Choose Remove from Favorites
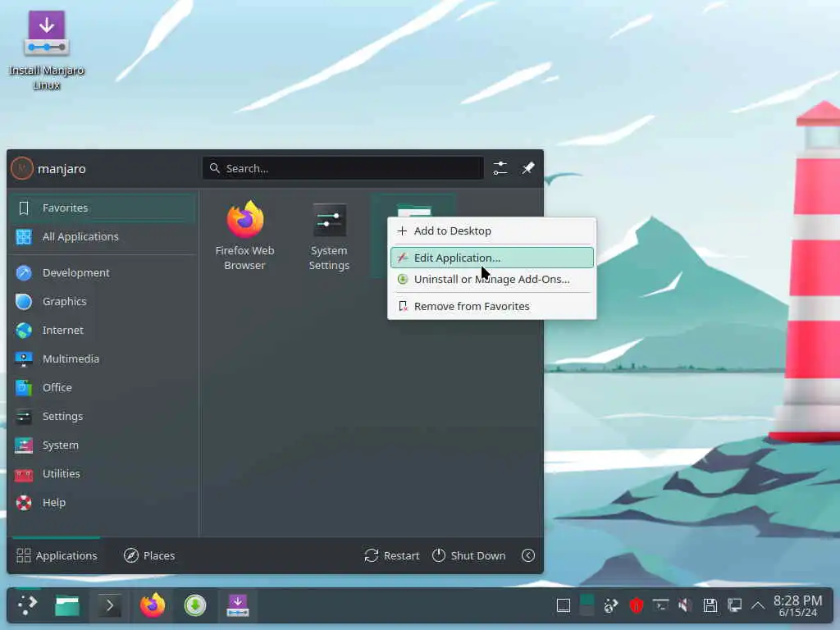The height and width of the screenshot is (630, 840). click(x=492, y=307)
